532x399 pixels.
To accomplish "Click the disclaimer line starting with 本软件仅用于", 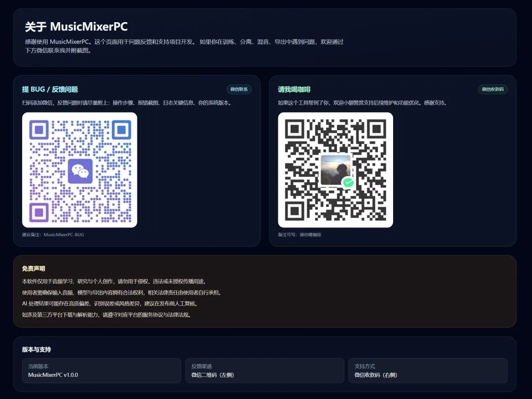I will pos(114,282).
